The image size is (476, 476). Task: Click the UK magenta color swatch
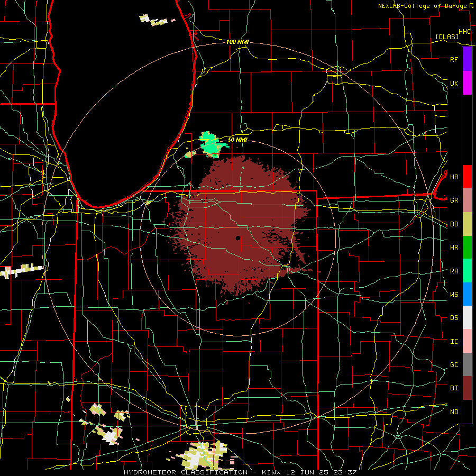click(x=467, y=83)
